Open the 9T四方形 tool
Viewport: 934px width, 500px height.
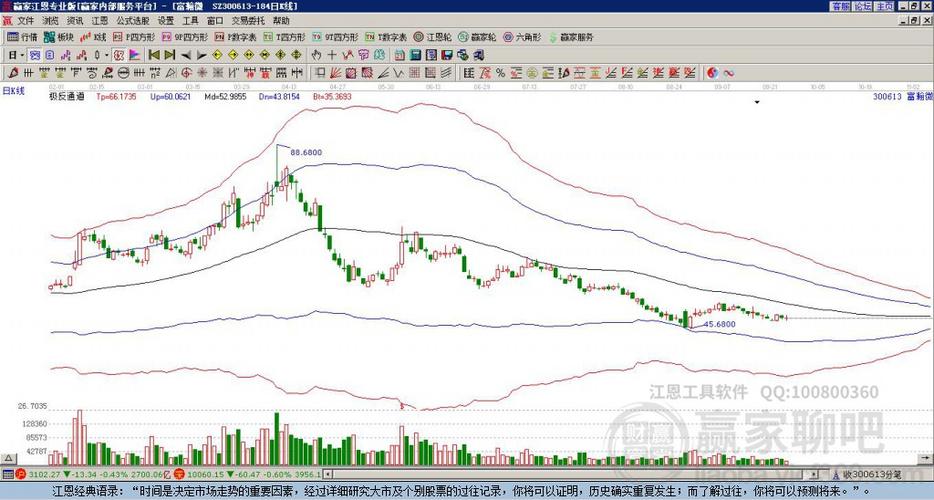(x=335, y=37)
